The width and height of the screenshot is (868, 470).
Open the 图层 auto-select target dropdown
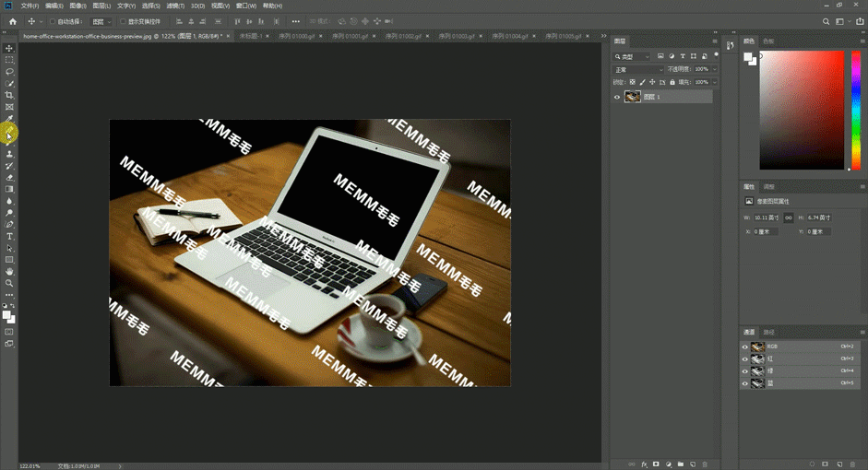[x=101, y=21]
